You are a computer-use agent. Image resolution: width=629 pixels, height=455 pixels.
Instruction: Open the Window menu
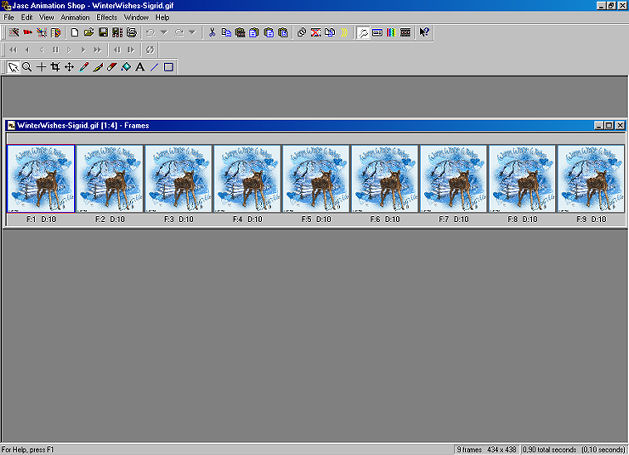click(x=136, y=17)
